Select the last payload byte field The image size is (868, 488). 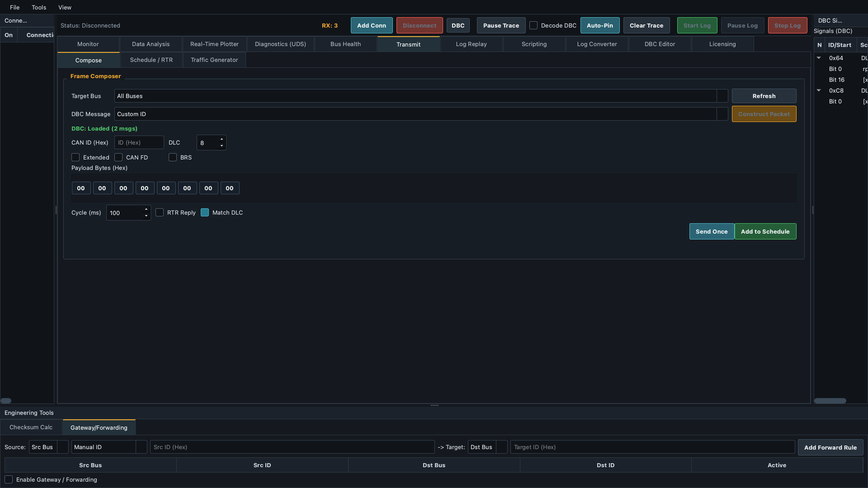(229, 188)
